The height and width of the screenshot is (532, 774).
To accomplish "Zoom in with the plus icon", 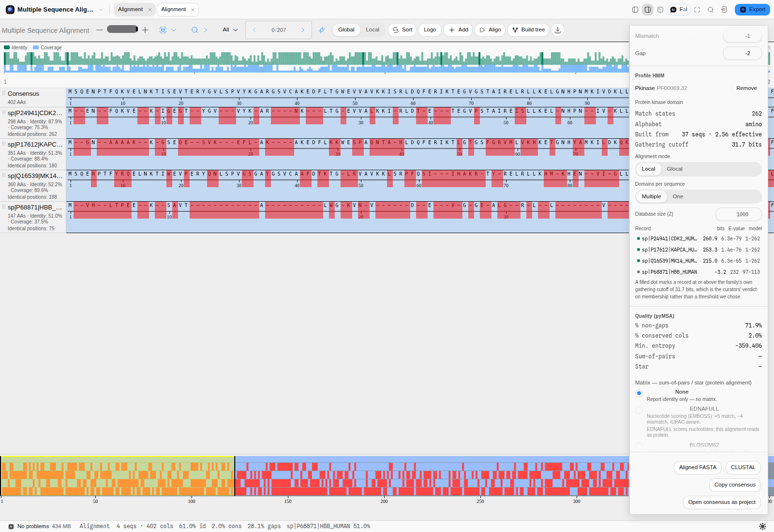I will tap(145, 30).
